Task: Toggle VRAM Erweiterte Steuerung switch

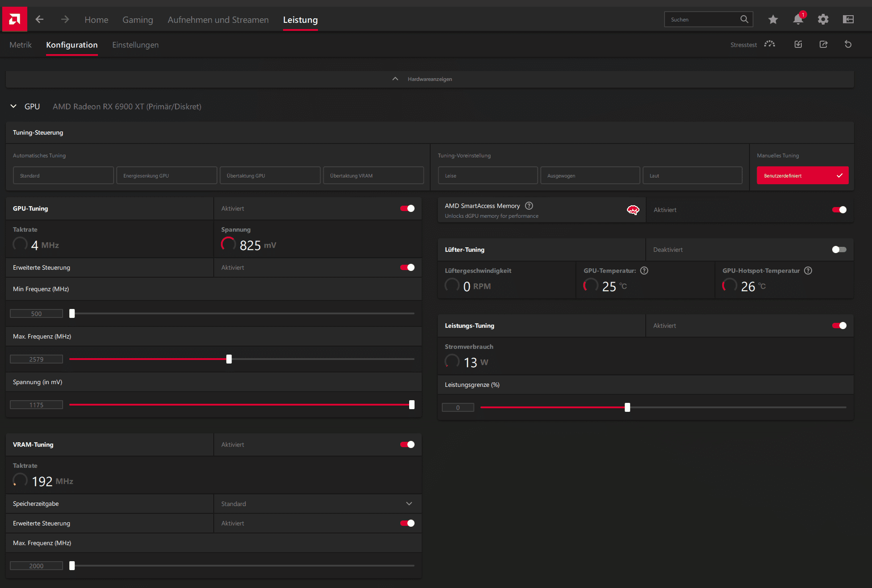Action: tap(407, 523)
